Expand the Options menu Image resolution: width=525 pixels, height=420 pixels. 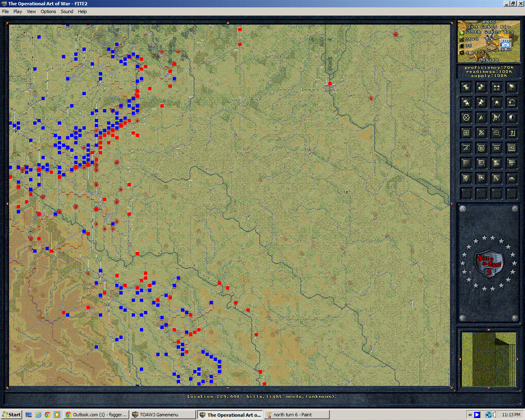[x=48, y=11]
